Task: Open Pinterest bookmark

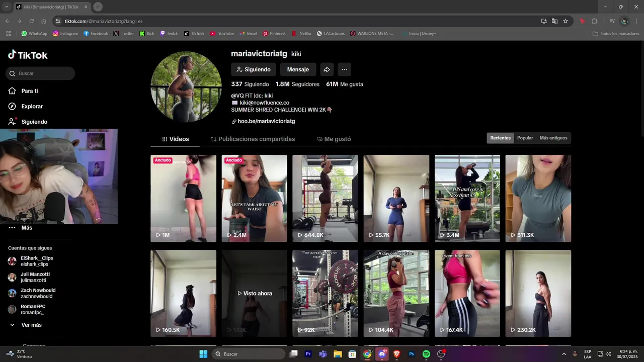Action: [274, 34]
